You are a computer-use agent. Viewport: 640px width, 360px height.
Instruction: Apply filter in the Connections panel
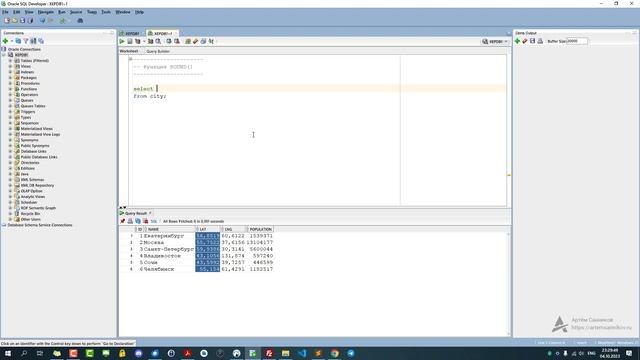point(26,41)
